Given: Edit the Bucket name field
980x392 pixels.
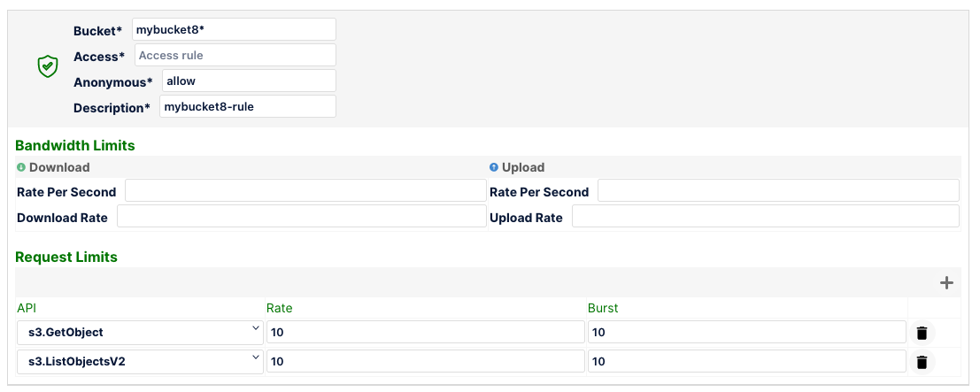Looking at the screenshot, I should click(x=234, y=29).
